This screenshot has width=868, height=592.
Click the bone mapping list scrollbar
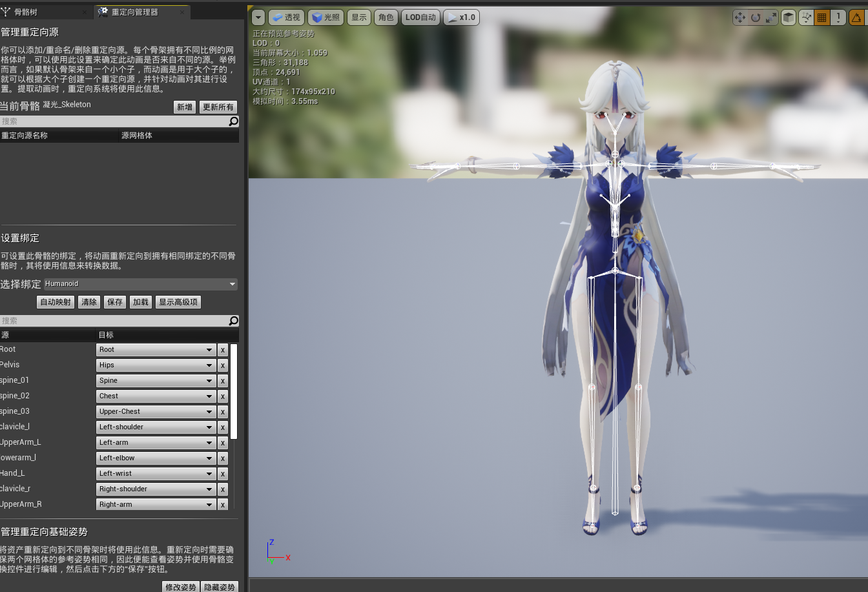coord(234,392)
